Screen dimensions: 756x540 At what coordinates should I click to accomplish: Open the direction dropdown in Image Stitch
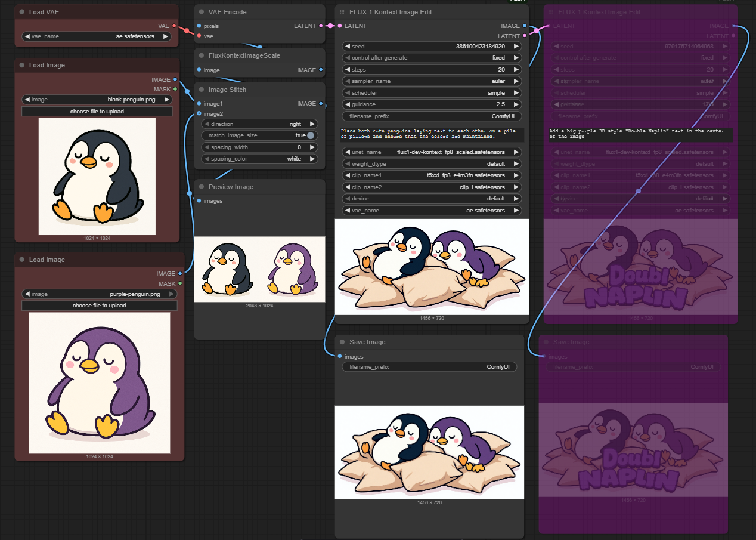click(x=259, y=124)
